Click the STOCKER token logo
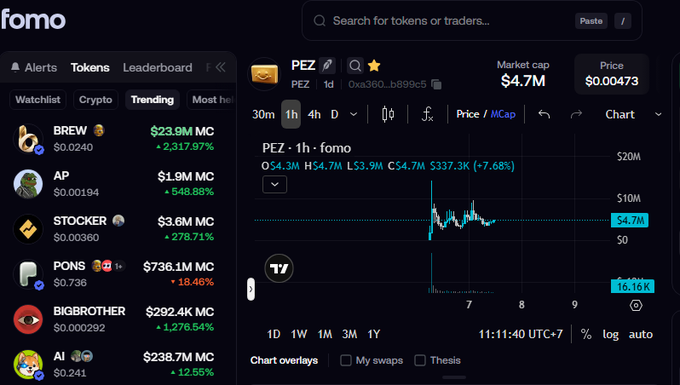Image resolution: width=680 pixels, height=385 pixels. click(28, 229)
